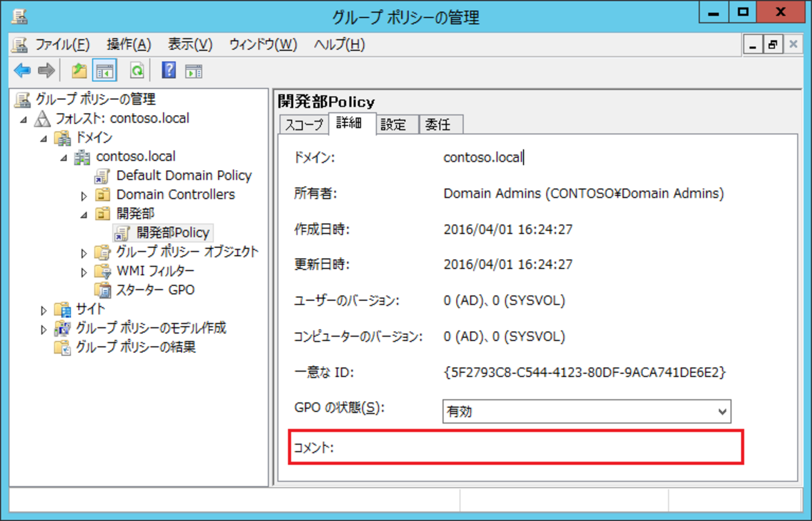Click the ユーザーのバージョン value text
This screenshot has height=521, width=812.
pyautogui.click(x=504, y=300)
